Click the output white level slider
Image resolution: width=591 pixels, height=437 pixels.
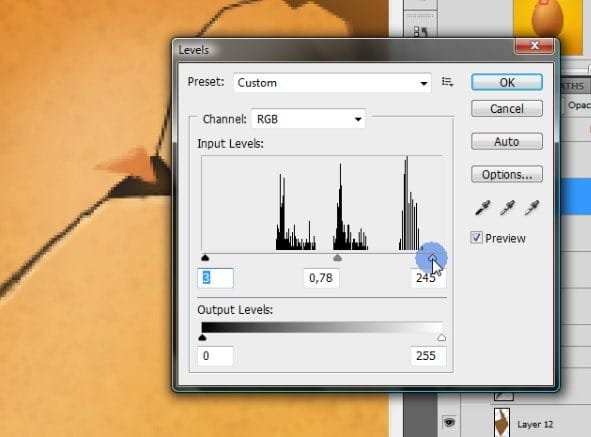click(x=442, y=337)
